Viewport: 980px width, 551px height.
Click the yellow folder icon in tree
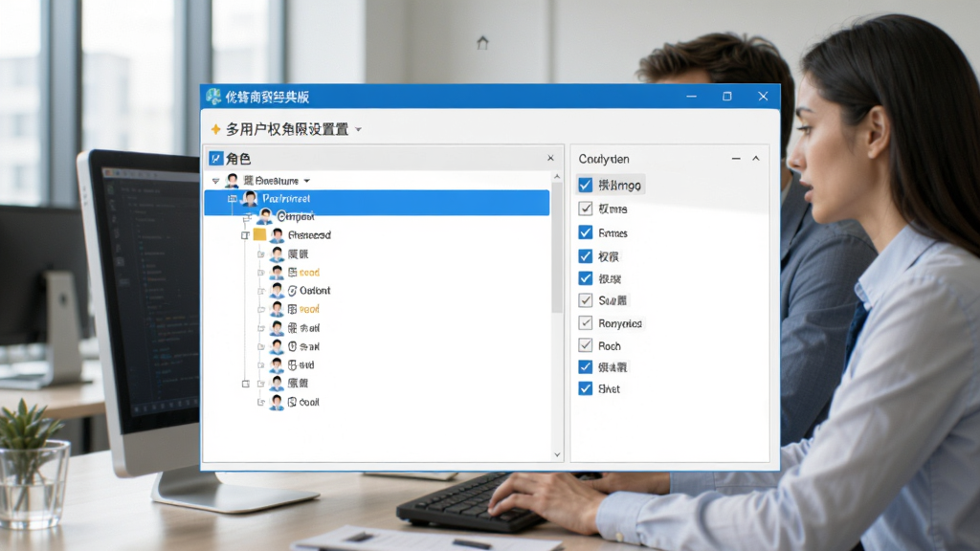[259, 235]
